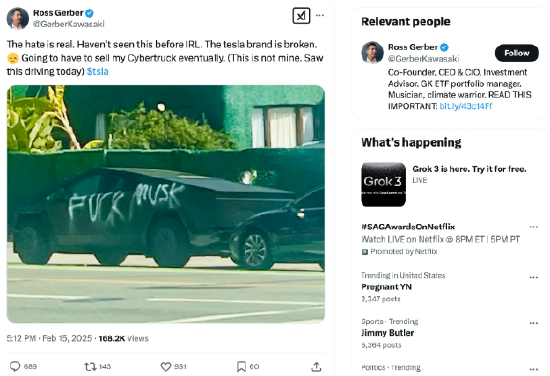Bookmark the post with the bookmark icon
This screenshot has width=550, height=376.
click(x=241, y=367)
